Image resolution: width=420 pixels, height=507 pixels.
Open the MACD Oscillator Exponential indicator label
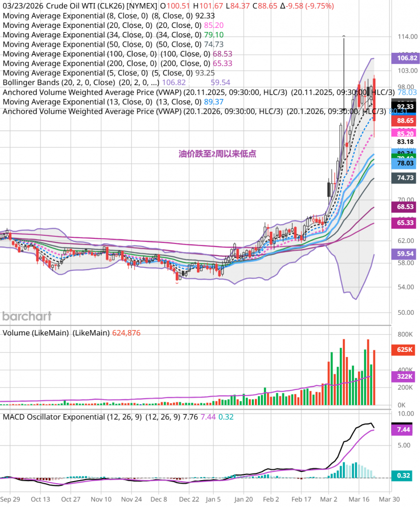[x=72, y=417]
